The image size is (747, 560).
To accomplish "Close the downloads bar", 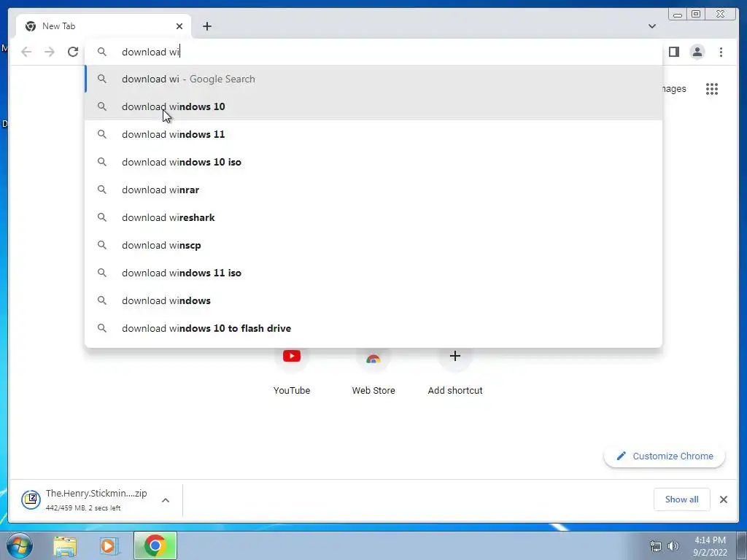I will [x=723, y=499].
